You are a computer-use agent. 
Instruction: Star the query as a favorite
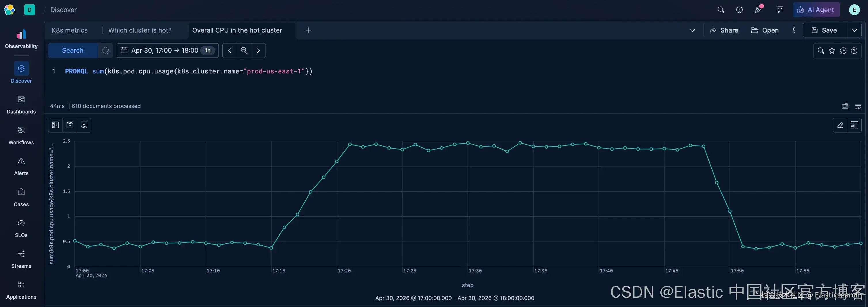pos(832,51)
